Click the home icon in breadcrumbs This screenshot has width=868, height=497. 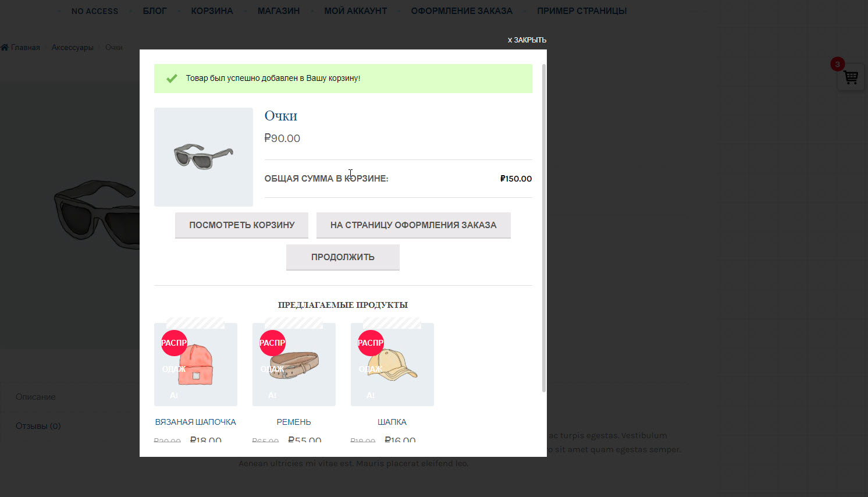pyautogui.click(x=5, y=47)
